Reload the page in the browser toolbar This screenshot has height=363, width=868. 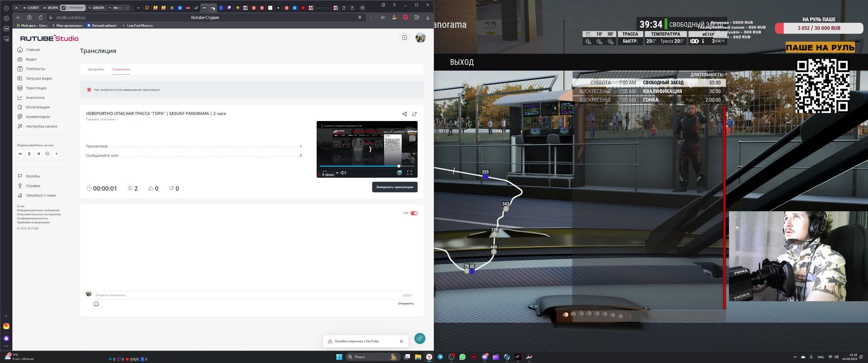[40, 18]
